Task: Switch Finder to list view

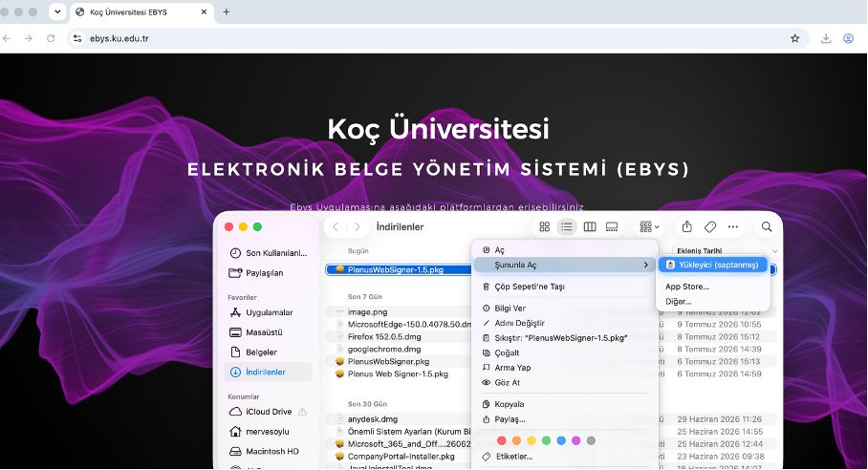Action: tap(567, 226)
